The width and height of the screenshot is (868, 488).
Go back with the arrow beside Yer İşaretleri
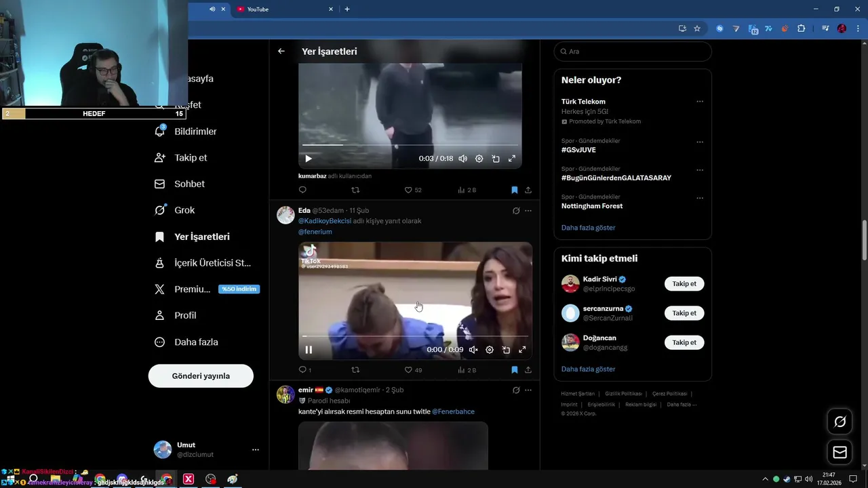(281, 51)
